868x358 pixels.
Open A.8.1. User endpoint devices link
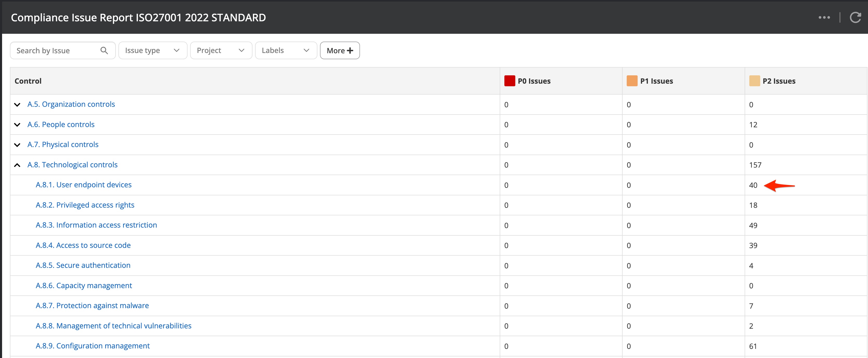84,185
